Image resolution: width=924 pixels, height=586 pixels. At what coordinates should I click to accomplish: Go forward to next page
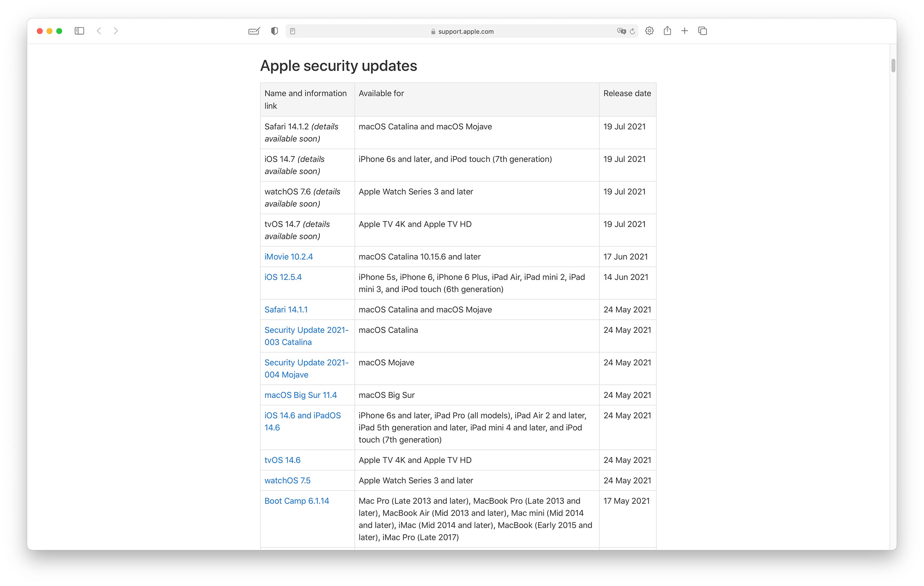116,31
